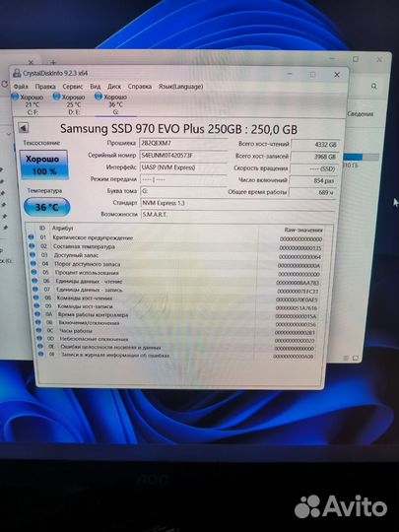
Task: Open the Файл menu
Action: click(x=21, y=87)
